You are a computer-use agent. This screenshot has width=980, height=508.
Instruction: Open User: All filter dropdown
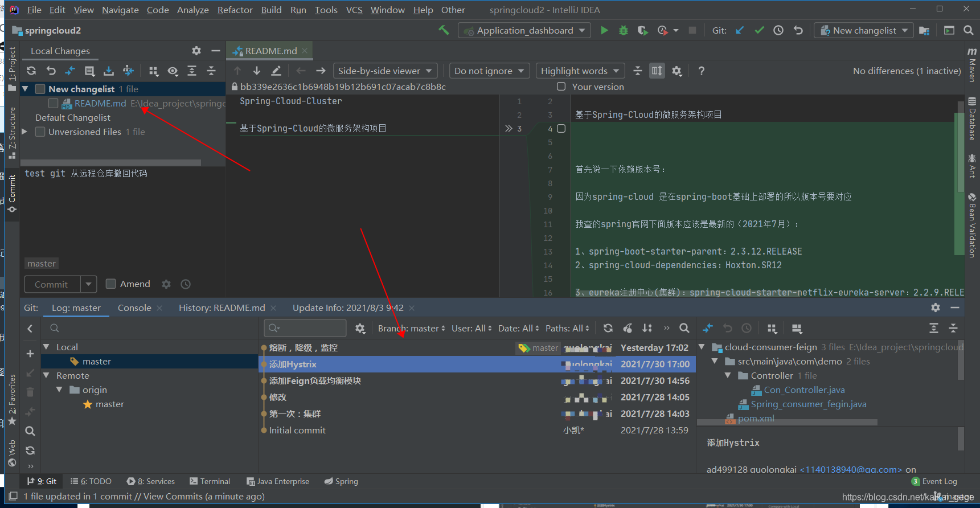coord(471,328)
